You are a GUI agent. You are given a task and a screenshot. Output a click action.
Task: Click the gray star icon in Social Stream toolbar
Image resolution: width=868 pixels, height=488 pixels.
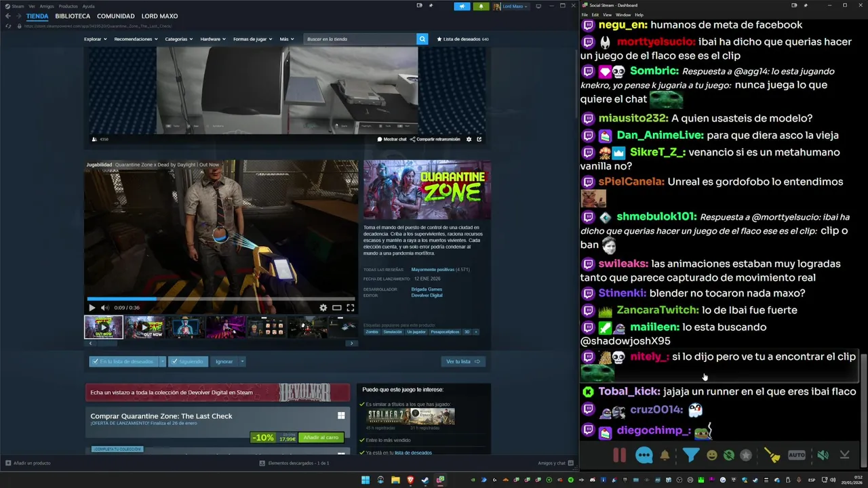point(746,455)
